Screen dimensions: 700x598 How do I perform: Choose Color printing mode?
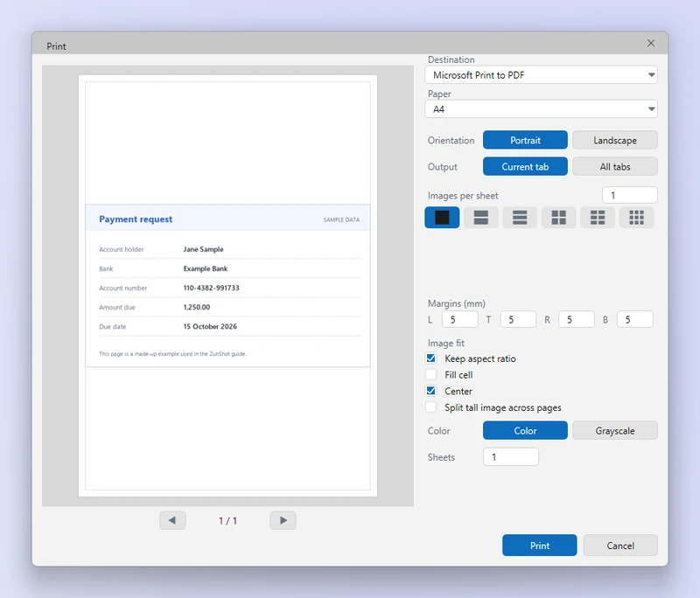tap(525, 431)
